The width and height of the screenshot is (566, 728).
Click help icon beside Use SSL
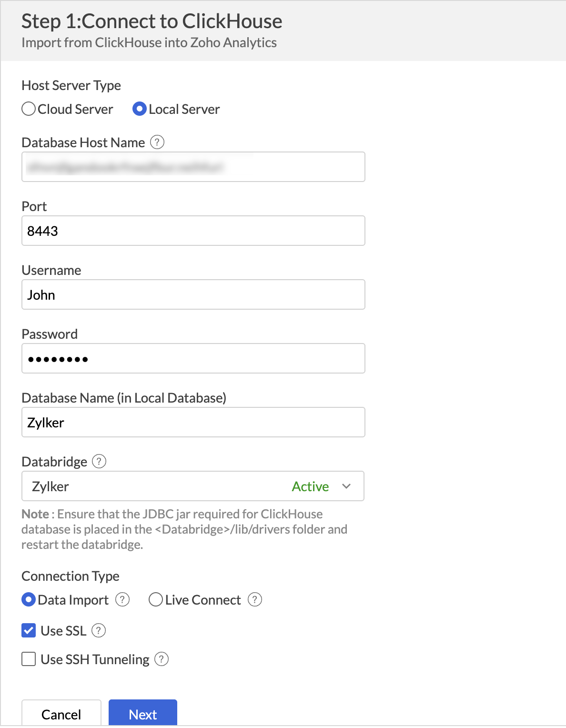pyautogui.click(x=99, y=630)
